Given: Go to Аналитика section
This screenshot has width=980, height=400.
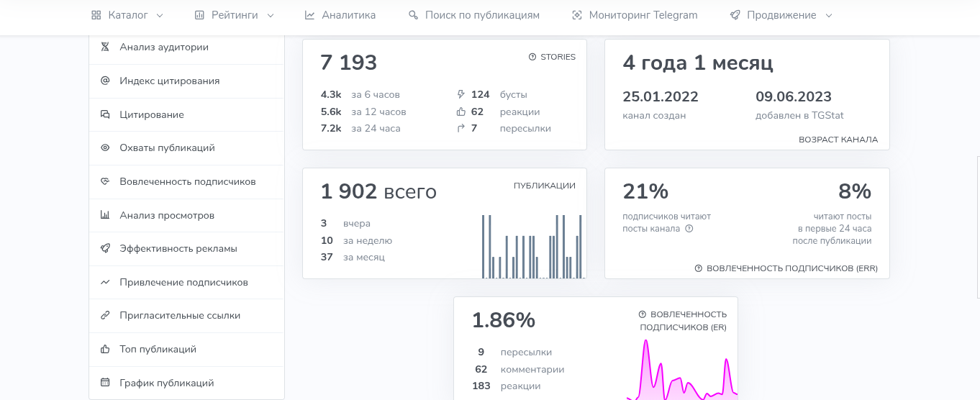Looking at the screenshot, I should 340,15.
